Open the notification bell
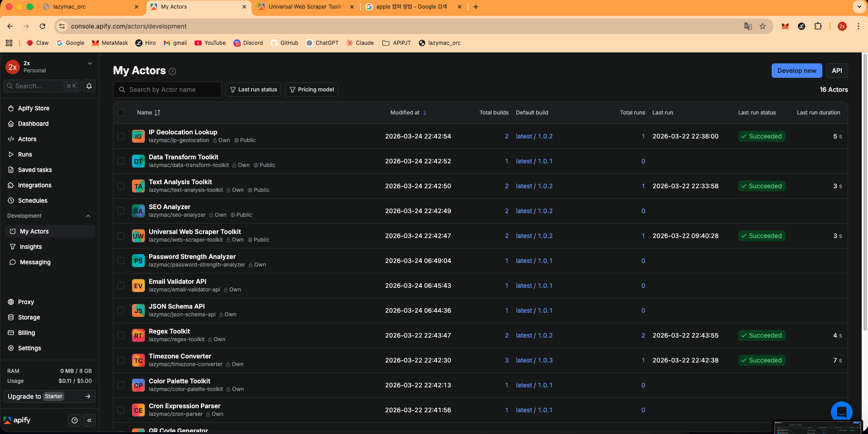Viewport: 868px width, 434px height. point(89,86)
